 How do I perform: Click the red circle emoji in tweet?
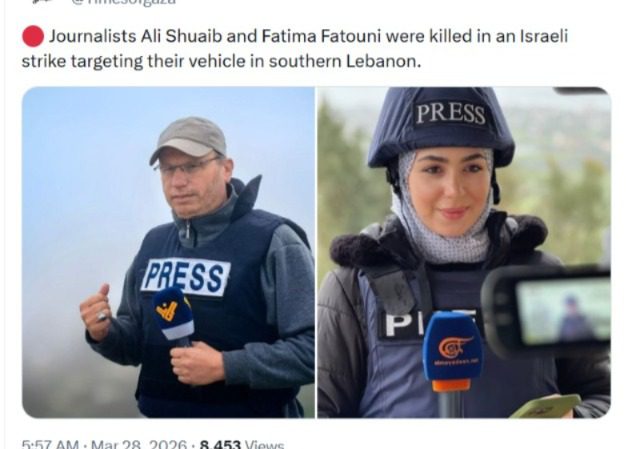33,36
